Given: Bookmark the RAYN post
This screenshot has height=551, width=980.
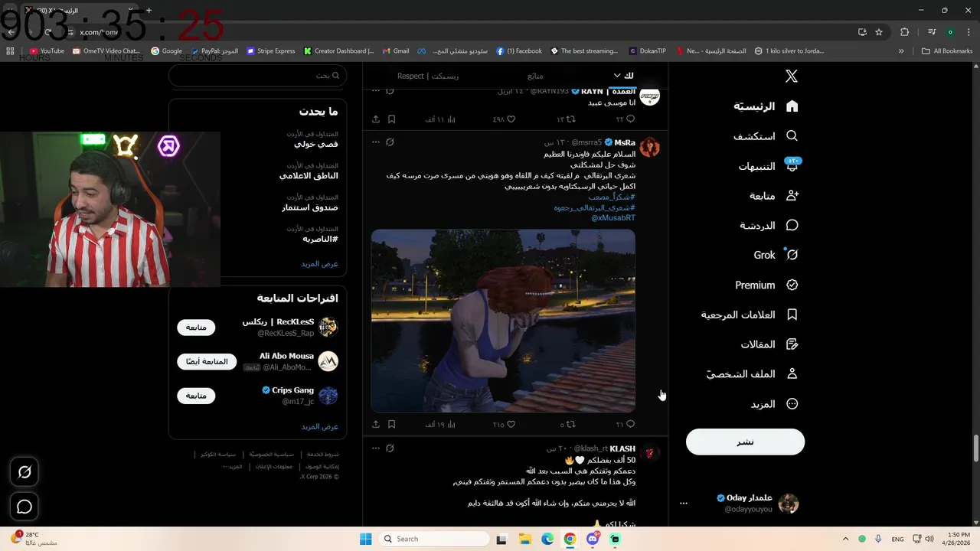Looking at the screenshot, I should point(391,119).
